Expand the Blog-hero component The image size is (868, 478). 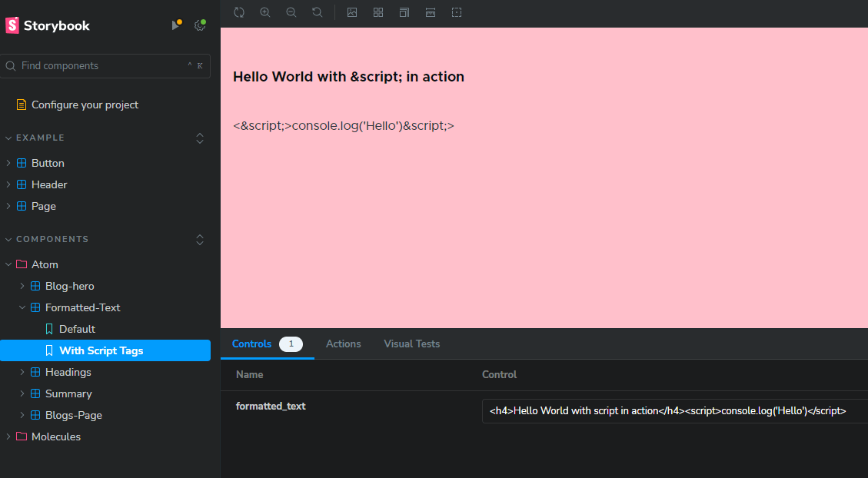(x=22, y=286)
